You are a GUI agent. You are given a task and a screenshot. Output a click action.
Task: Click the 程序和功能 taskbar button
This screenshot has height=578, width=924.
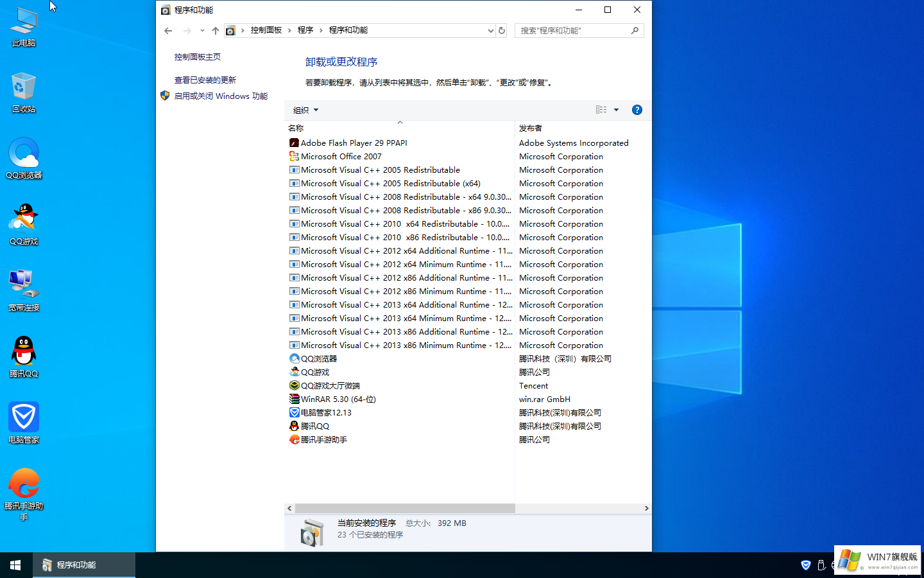click(84, 565)
